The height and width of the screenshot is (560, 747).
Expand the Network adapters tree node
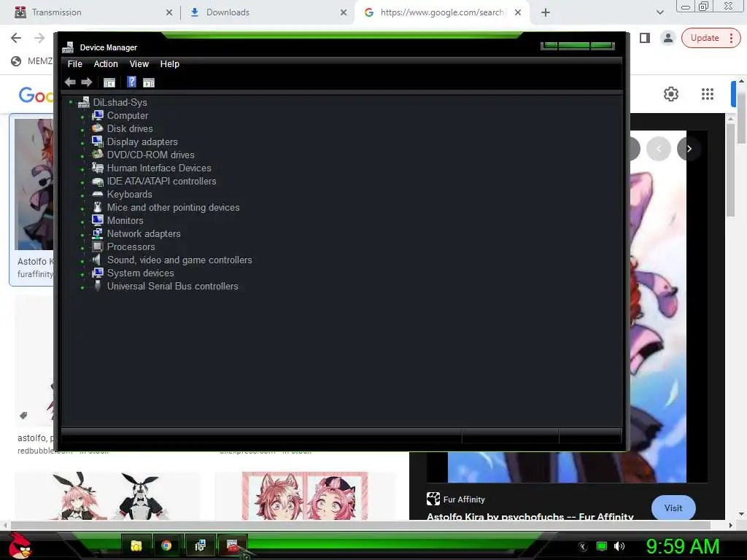82,235
